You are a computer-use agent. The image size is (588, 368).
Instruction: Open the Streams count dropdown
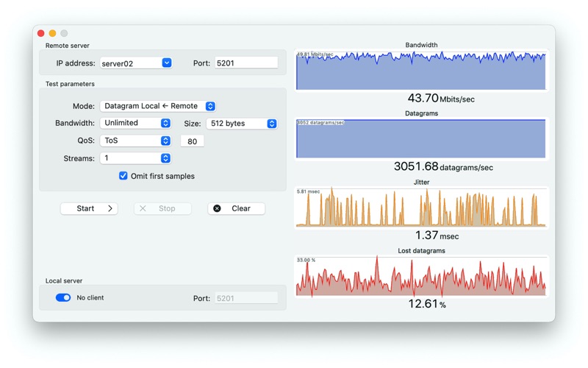point(135,158)
